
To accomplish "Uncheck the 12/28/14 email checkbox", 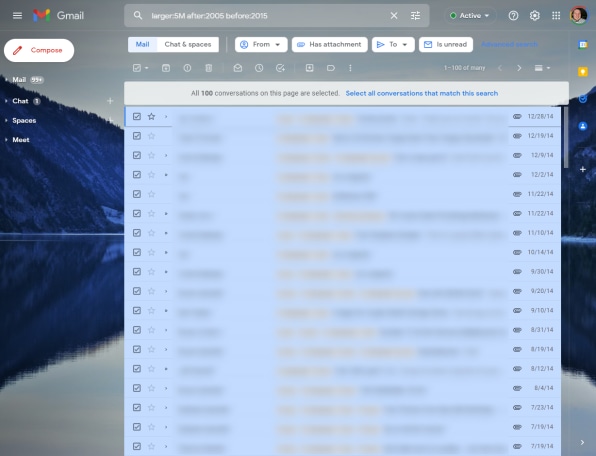I will pyautogui.click(x=137, y=116).
